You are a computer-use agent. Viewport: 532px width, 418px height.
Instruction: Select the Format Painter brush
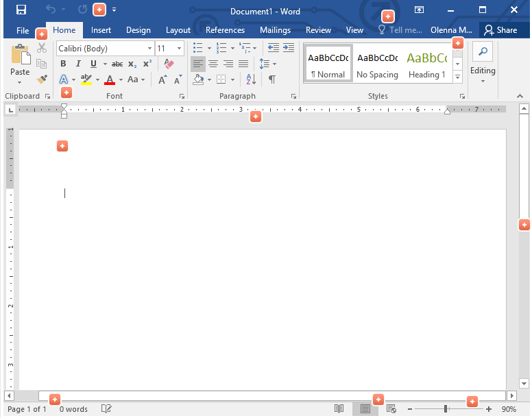click(42, 79)
